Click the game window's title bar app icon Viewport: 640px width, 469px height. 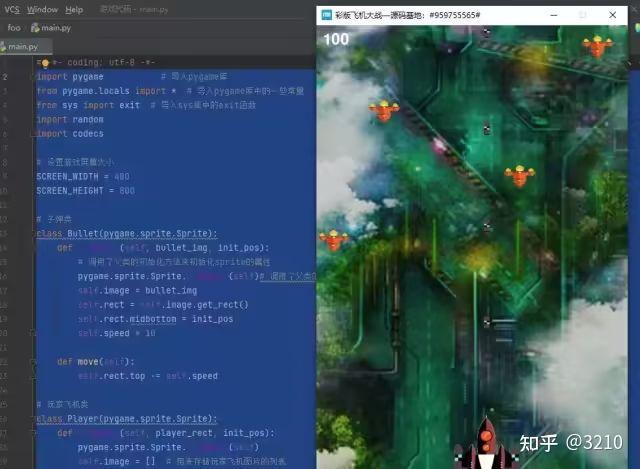(x=327, y=15)
